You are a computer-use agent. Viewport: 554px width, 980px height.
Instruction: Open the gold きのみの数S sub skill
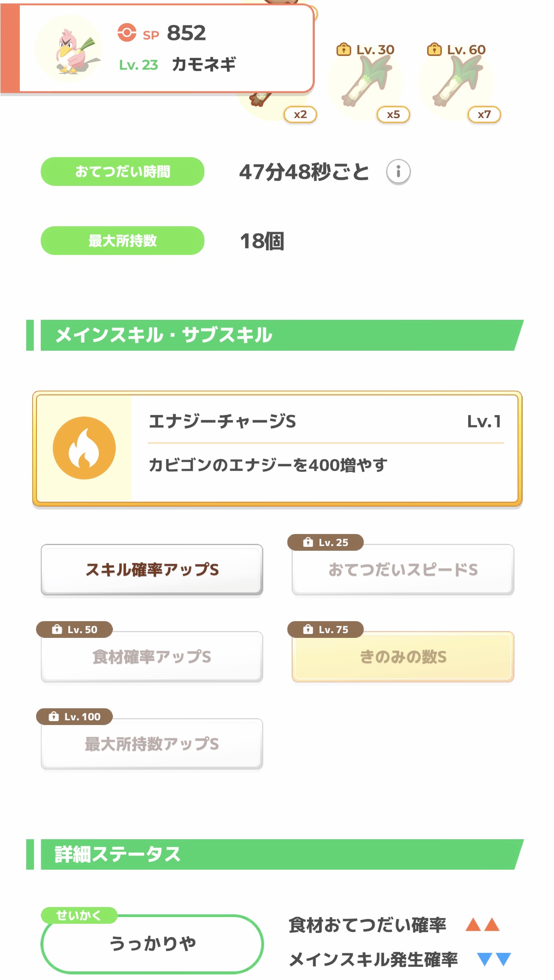403,657
